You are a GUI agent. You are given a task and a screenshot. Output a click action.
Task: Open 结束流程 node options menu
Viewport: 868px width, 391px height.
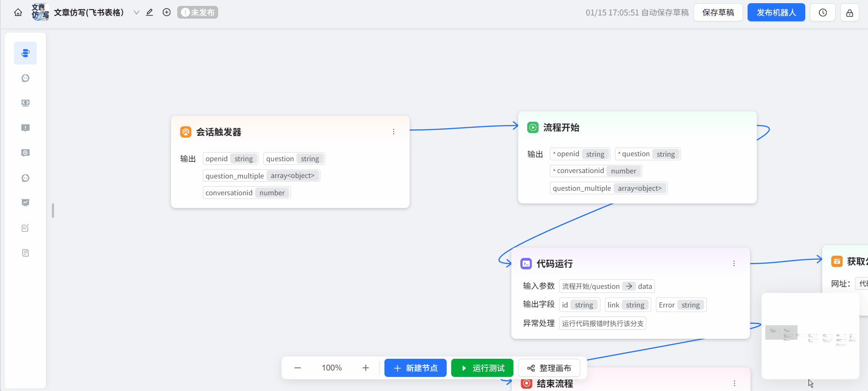coord(734,383)
